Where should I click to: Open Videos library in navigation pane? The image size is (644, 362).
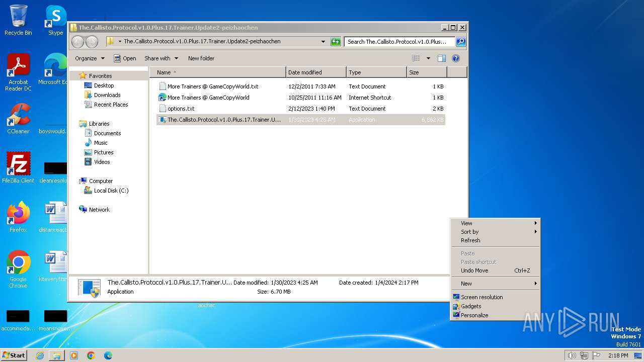(97, 162)
